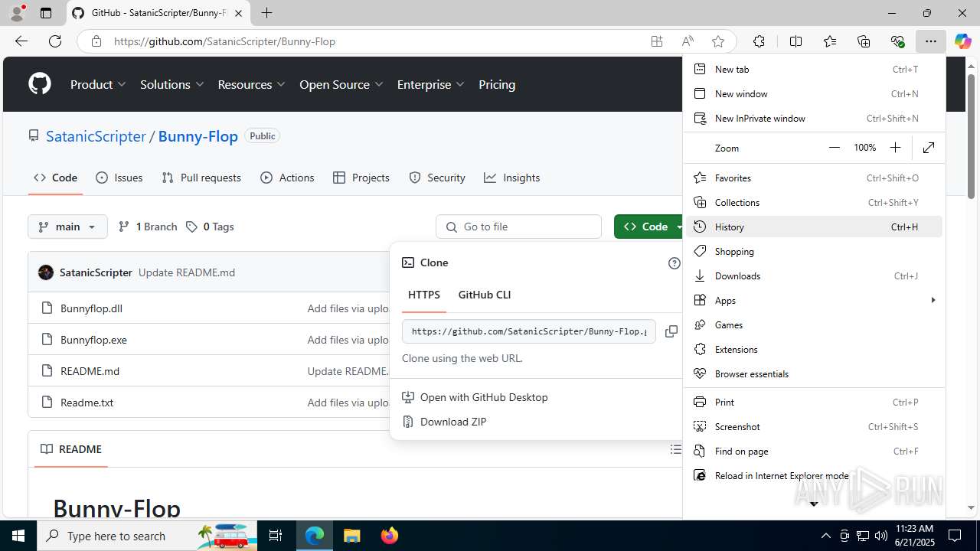Choose New InPrivate window menu item
This screenshot has width=980, height=551.
point(813,118)
